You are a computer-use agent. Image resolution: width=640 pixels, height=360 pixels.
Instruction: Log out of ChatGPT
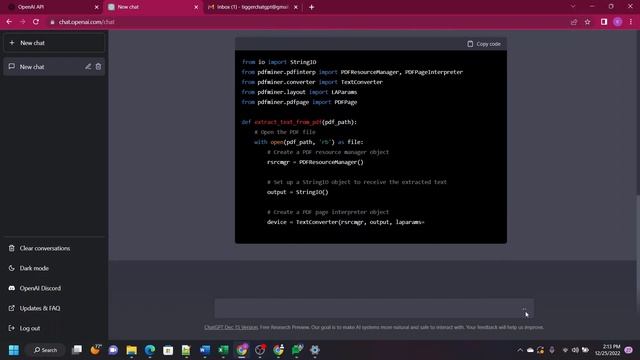[54, 328]
